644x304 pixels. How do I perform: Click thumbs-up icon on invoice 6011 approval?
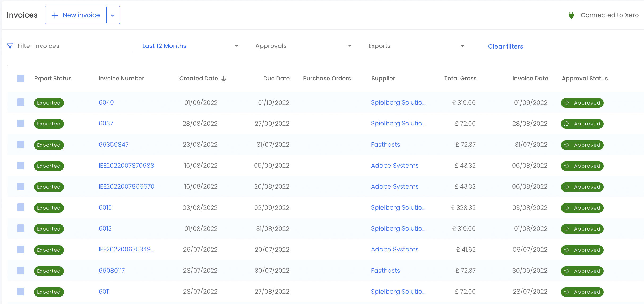click(566, 292)
